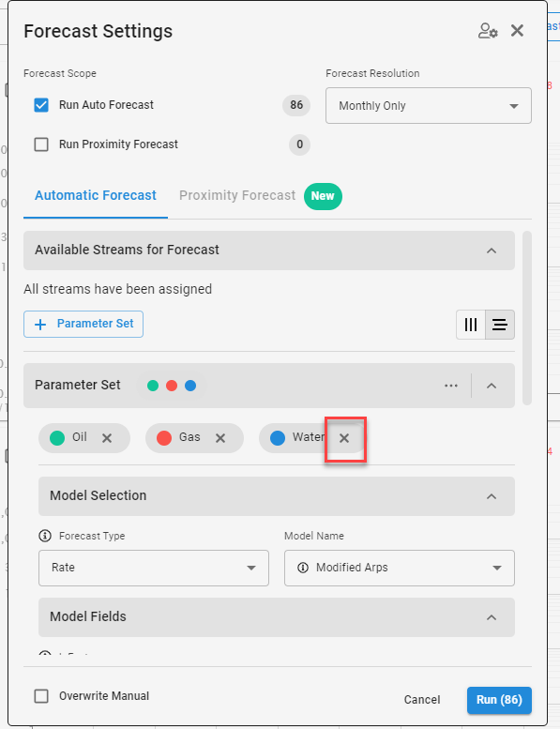560x729 pixels.
Task: Remove the Oil stream chip
Action: coord(107,438)
